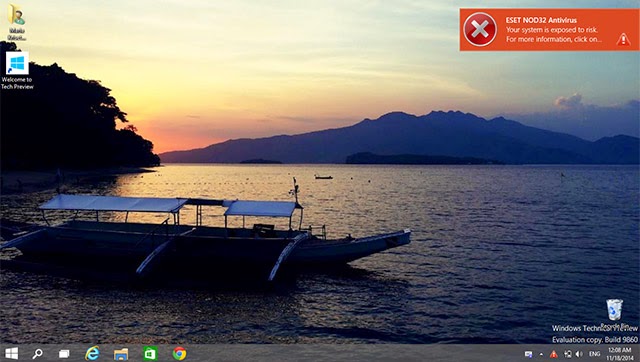Open the taskbar Search magnifier
Screen dimensions: 640x362
click(37, 353)
